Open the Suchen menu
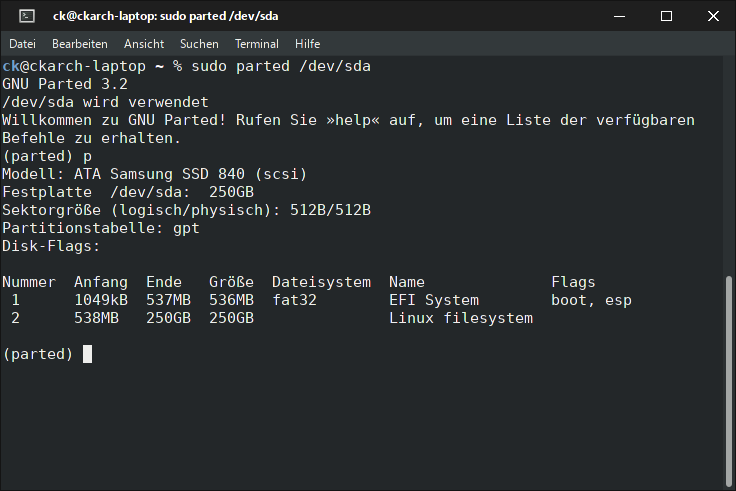This screenshot has width=736, height=491. (x=199, y=44)
